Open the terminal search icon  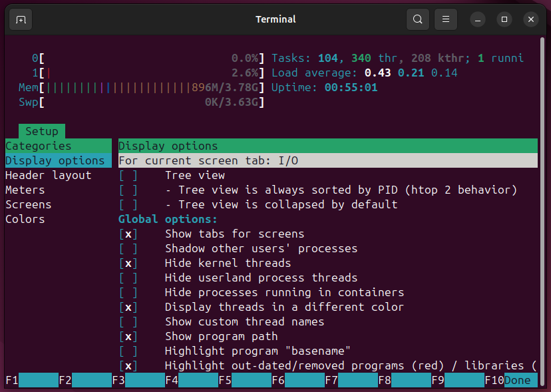click(x=417, y=19)
